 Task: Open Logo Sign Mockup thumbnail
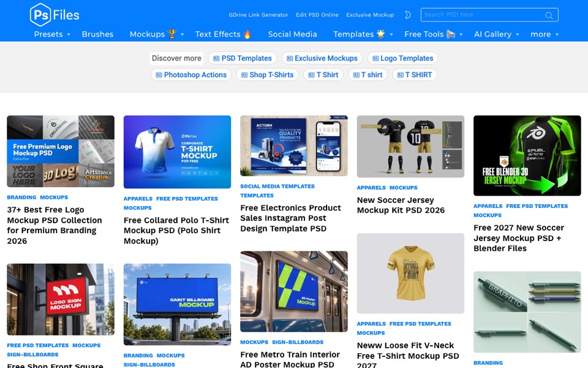tap(61, 299)
